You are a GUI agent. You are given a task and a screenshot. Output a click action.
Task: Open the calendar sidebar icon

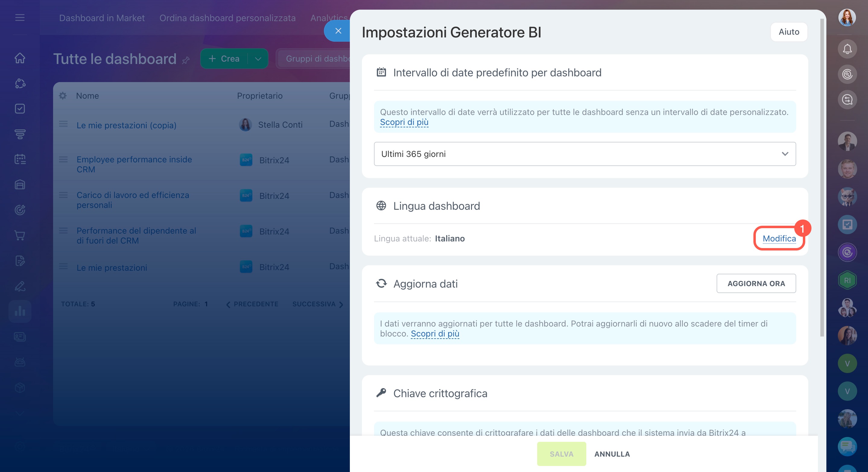20,159
